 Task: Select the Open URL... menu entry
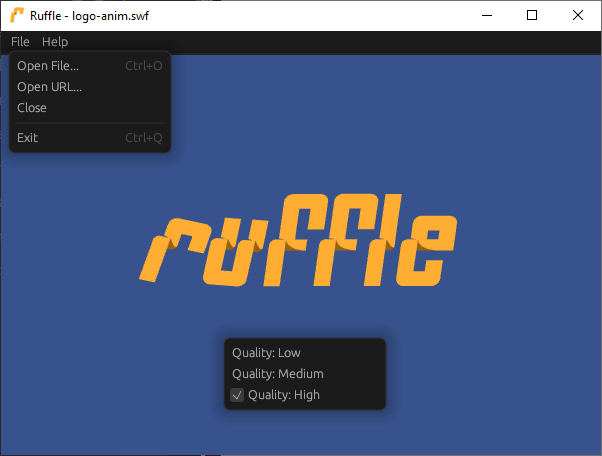tap(50, 87)
